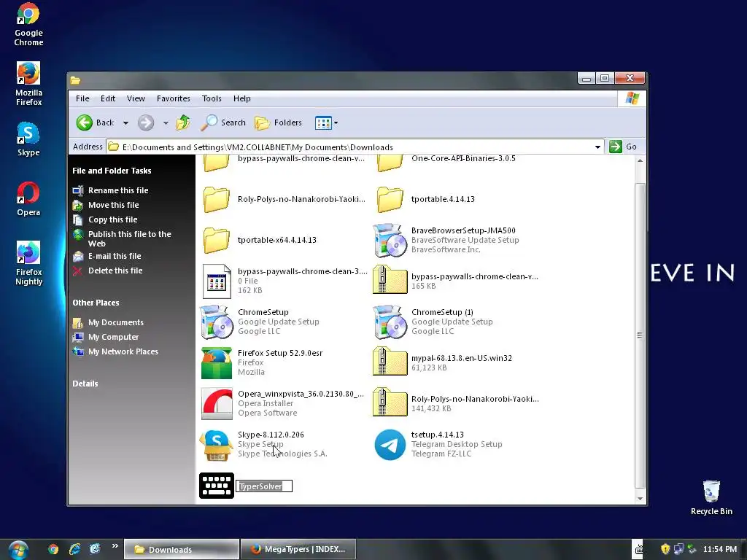
Task: Click the Forward arrow icon
Action: pos(146,122)
